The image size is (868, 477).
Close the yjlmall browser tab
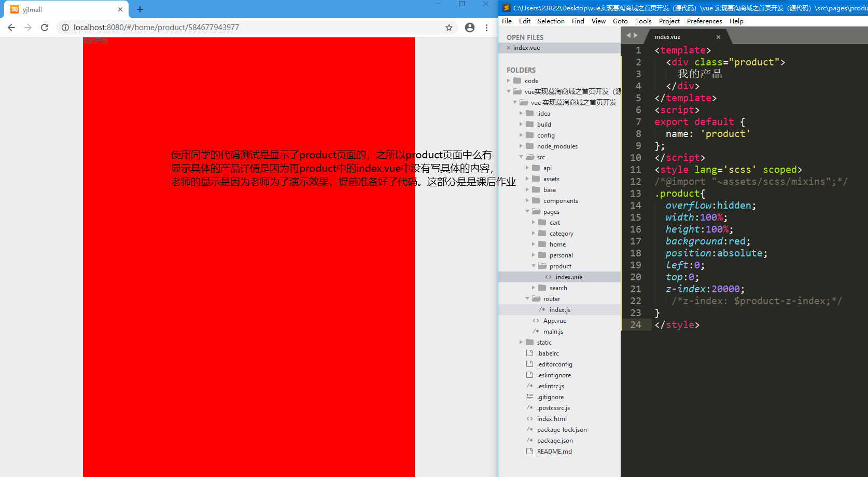(120, 9)
